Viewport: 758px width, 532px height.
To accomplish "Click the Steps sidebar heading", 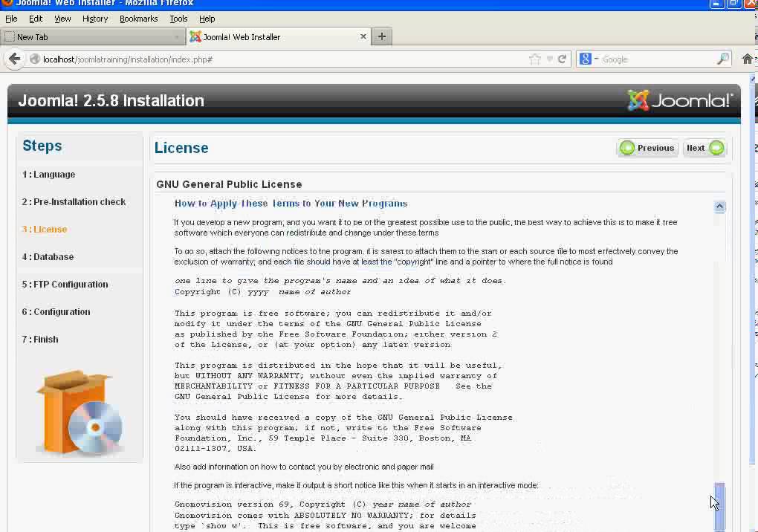I will pyautogui.click(x=42, y=146).
